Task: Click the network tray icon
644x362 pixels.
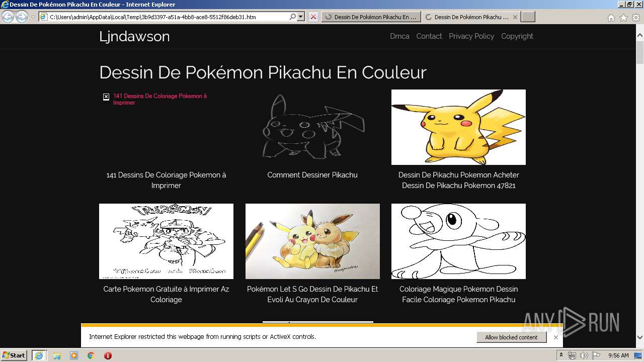Action: [572, 355]
